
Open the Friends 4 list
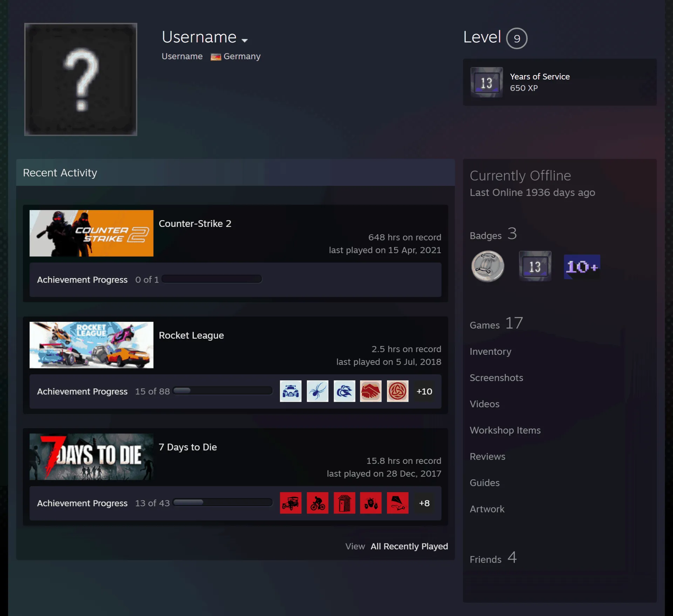pos(493,558)
